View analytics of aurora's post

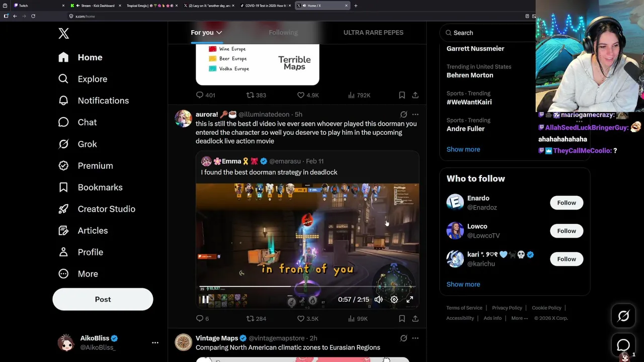coord(358,319)
